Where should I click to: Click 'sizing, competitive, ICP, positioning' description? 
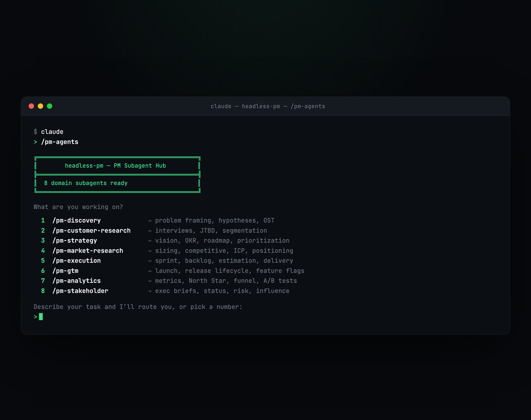[x=224, y=251]
